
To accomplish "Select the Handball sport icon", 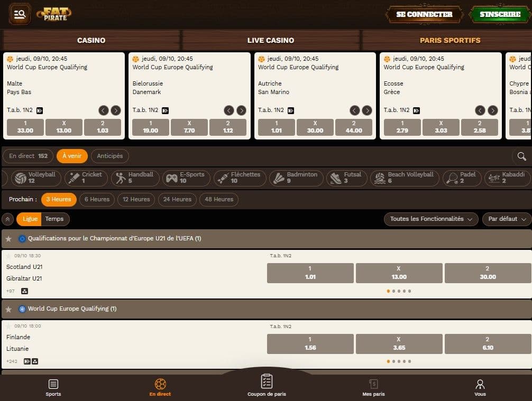I will coord(121,178).
